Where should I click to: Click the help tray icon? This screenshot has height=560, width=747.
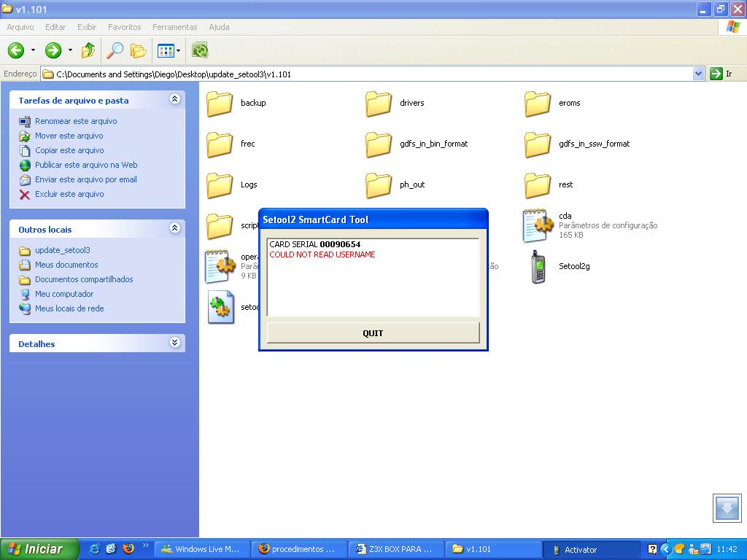(652, 549)
